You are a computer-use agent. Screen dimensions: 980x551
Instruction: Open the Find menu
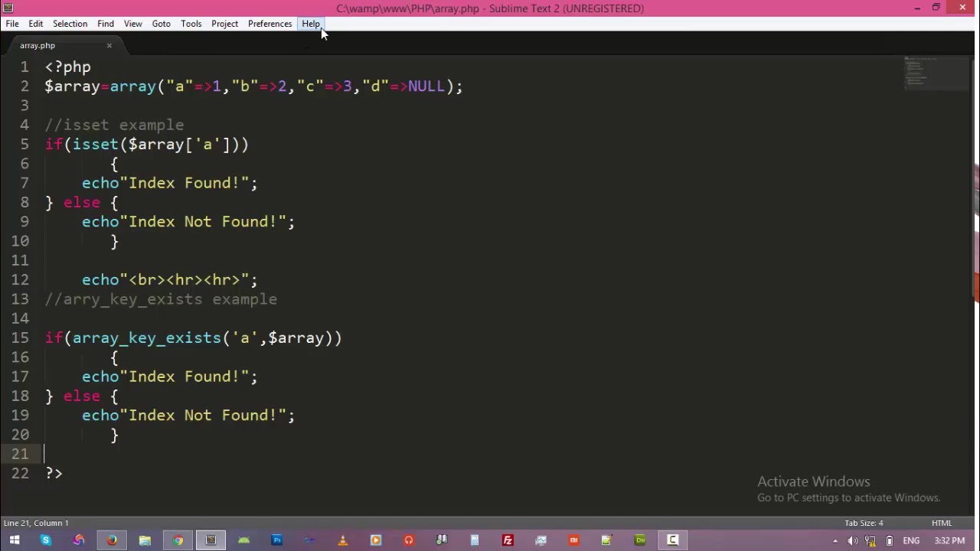pyautogui.click(x=106, y=24)
